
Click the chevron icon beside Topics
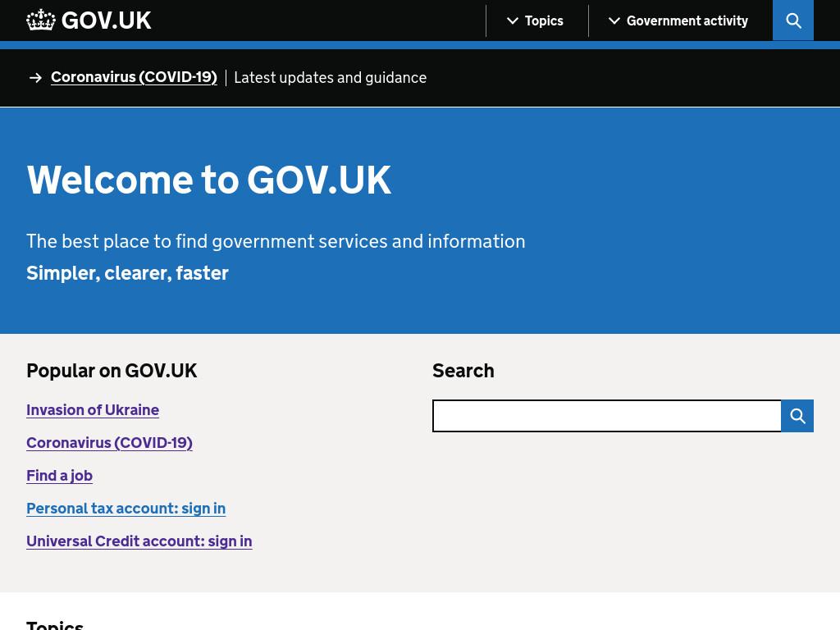(x=512, y=21)
